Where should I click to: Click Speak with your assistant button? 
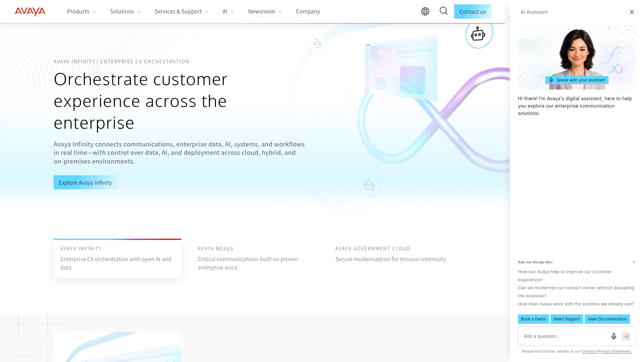[x=577, y=80]
